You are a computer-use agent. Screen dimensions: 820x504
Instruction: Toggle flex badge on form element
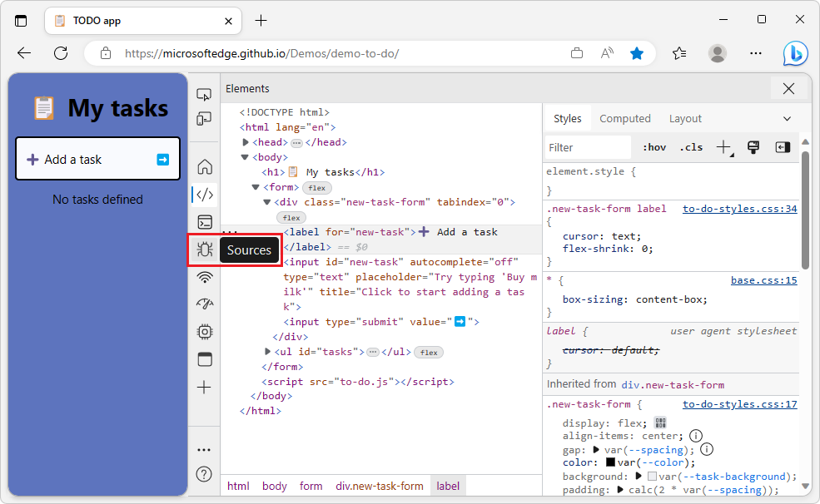[x=317, y=187]
